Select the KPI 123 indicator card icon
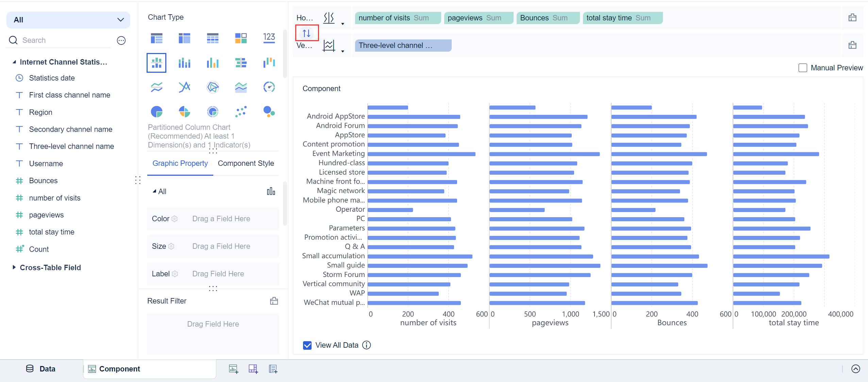The width and height of the screenshot is (868, 382). pos(269,38)
